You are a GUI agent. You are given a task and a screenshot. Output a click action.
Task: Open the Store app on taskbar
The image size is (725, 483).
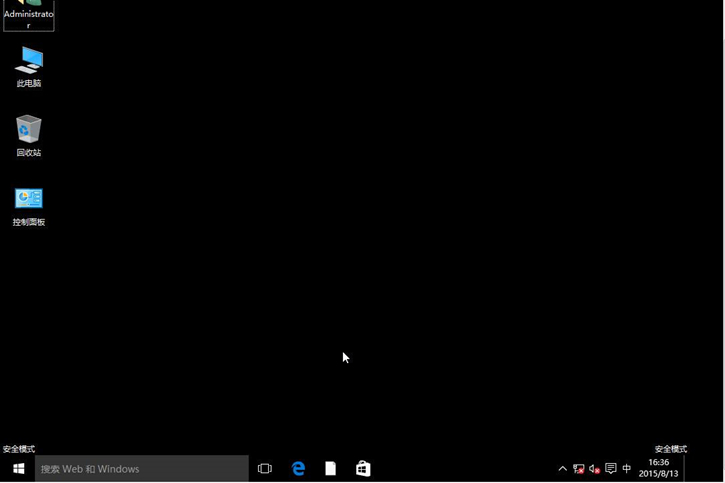[363, 468]
